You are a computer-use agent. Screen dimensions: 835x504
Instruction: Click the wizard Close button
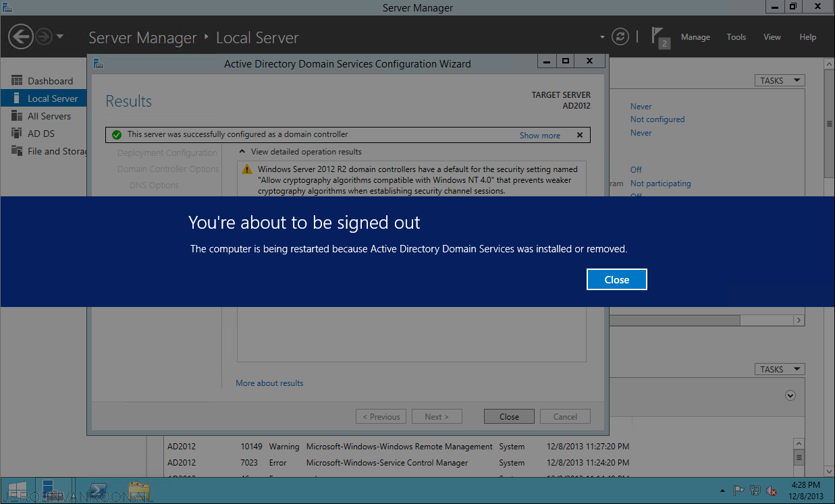coord(509,416)
